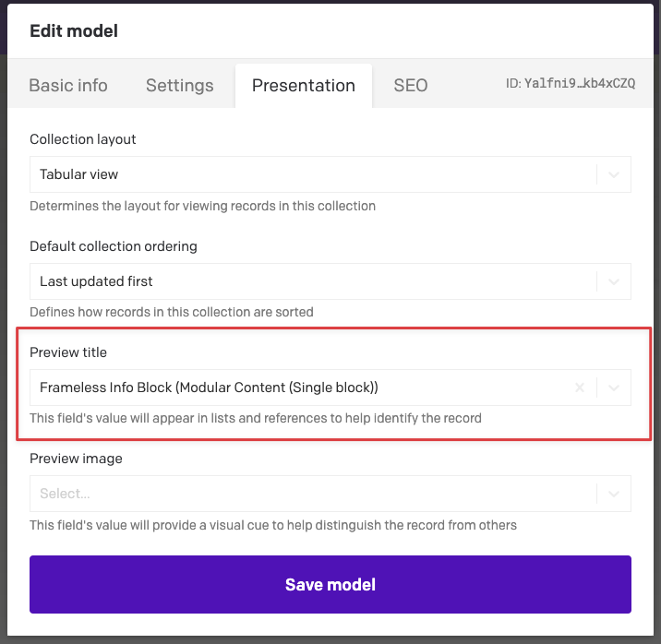Click the Default collection ordering chevron arrow
The height and width of the screenshot is (644, 661).
click(x=614, y=281)
